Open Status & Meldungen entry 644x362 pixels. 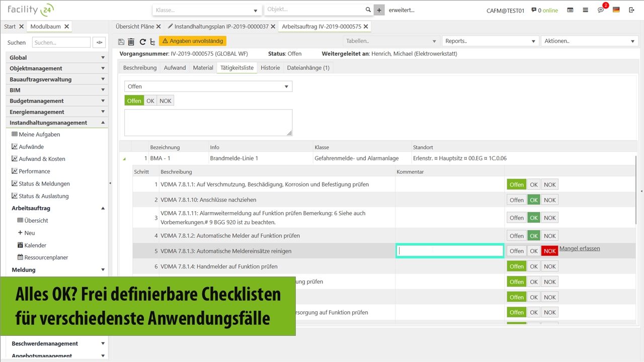tap(41, 184)
